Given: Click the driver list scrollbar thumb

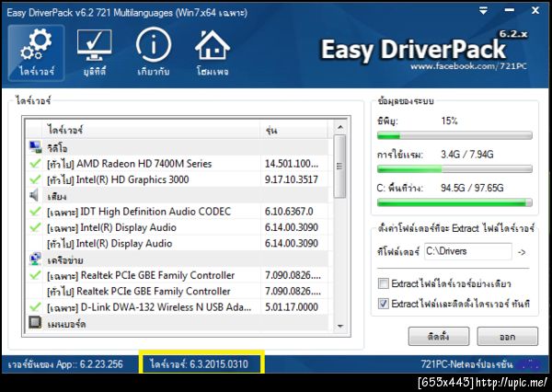Looking at the screenshot, I should 339,167.
